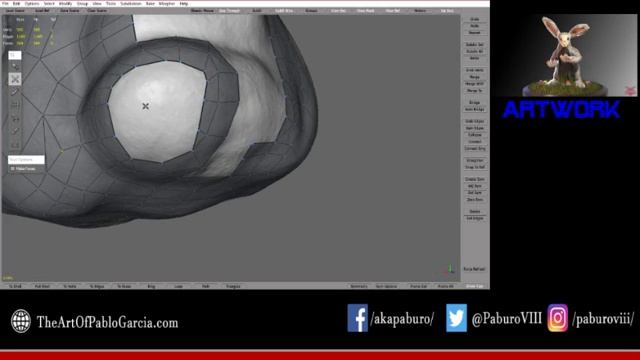The width and height of the screenshot is (640, 360).
Task: Click the Redo button
Action: point(475,26)
